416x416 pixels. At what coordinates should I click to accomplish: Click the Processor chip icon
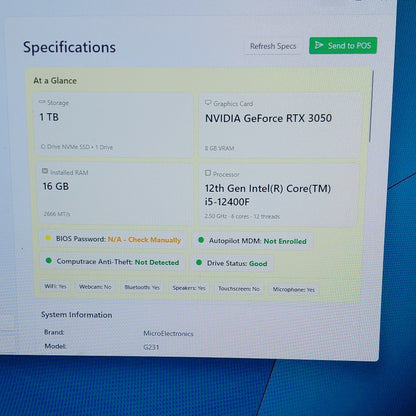[208, 173]
